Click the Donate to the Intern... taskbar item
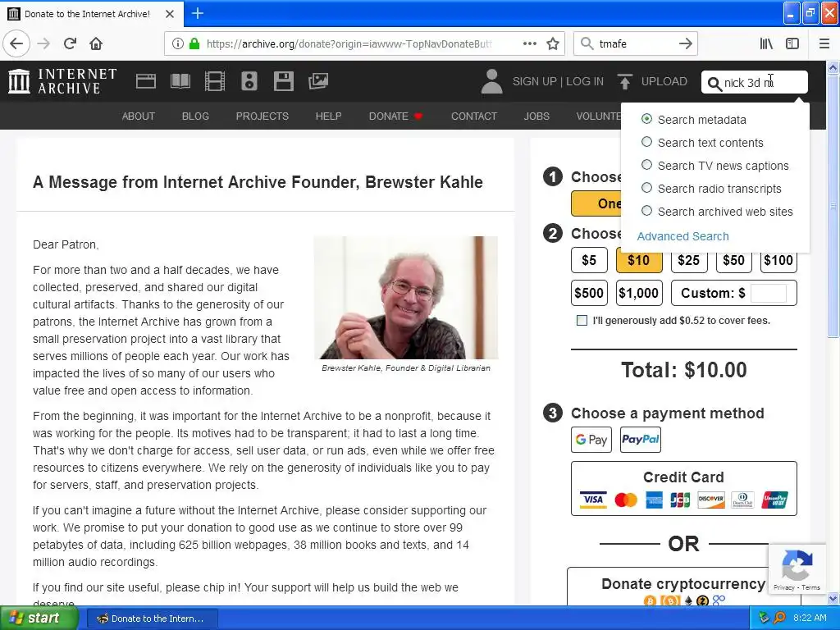The image size is (840, 630). click(152, 619)
